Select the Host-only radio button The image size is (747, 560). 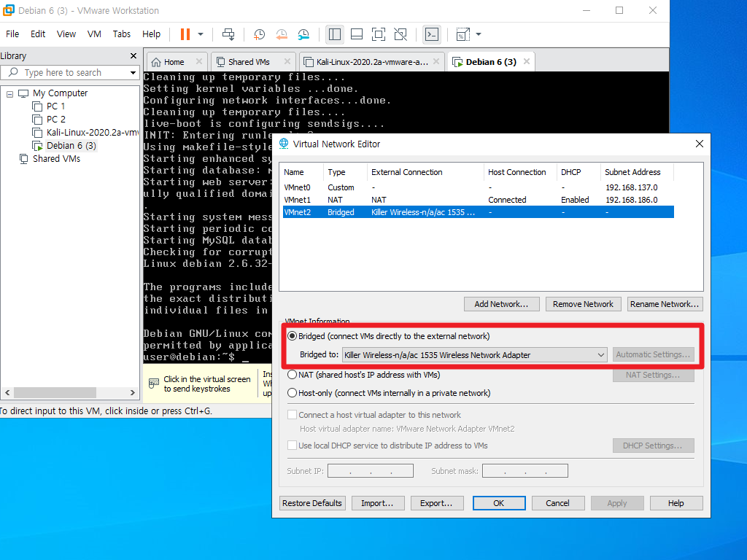coord(292,393)
